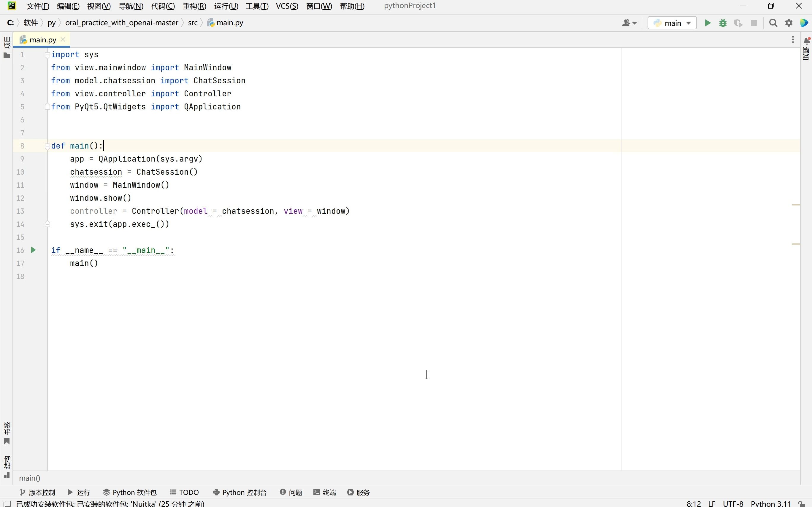Collapse the import block fold marker on line 1
The image size is (812, 507).
[x=47, y=55]
